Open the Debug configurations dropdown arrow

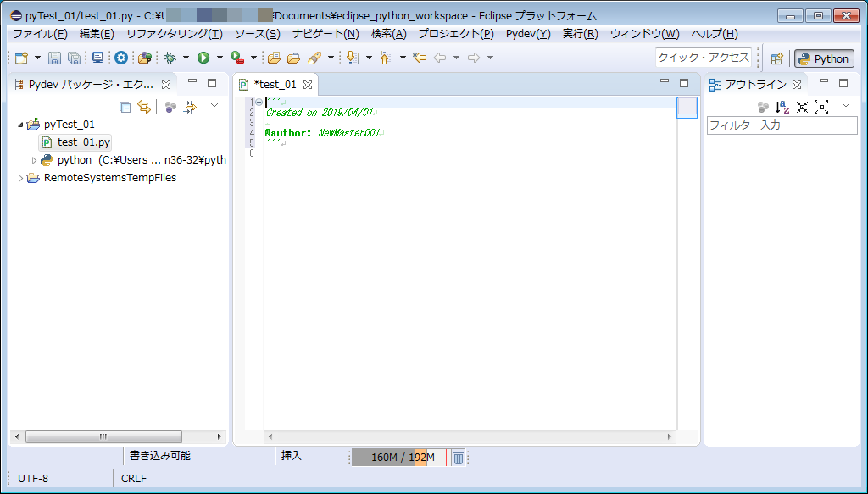186,58
